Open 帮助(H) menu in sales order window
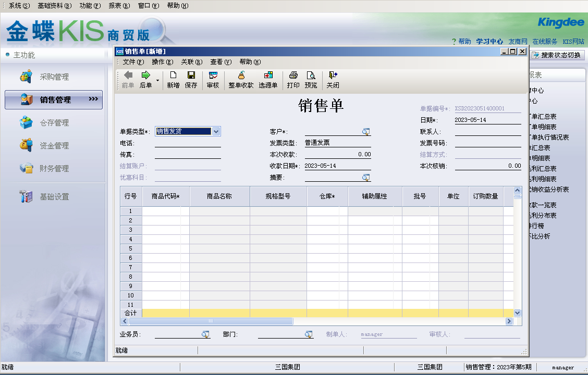Viewport: 588px width, 375px height. pos(250,62)
